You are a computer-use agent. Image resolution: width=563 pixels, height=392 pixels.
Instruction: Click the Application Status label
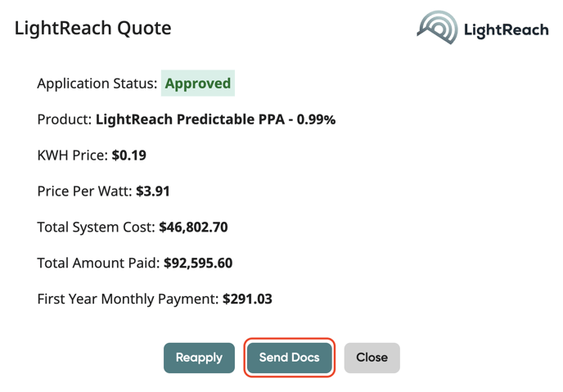(97, 83)
